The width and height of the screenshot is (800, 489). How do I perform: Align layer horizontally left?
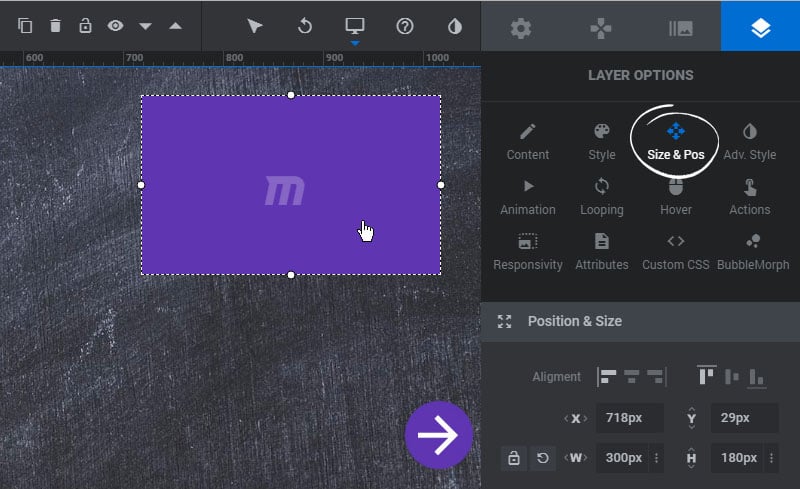coord(607,377)
